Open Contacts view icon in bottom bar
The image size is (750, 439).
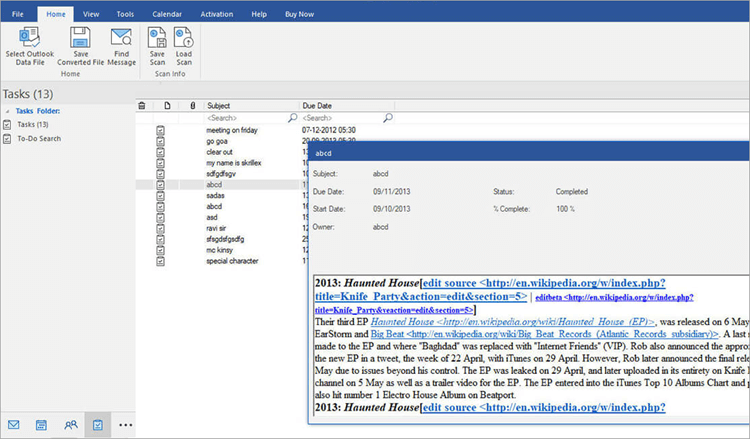click(x=70, y=425)
